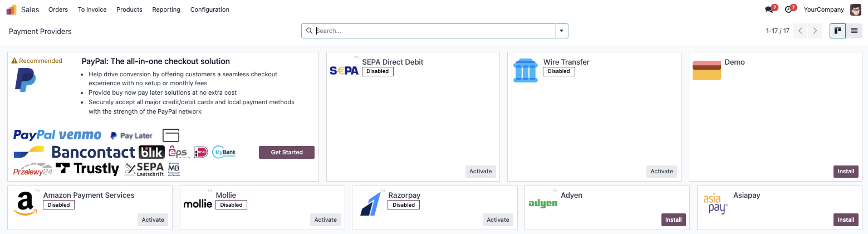This screenshot has height=234, width=868.
Task: Open the Reporting menu
Action: 166,9
